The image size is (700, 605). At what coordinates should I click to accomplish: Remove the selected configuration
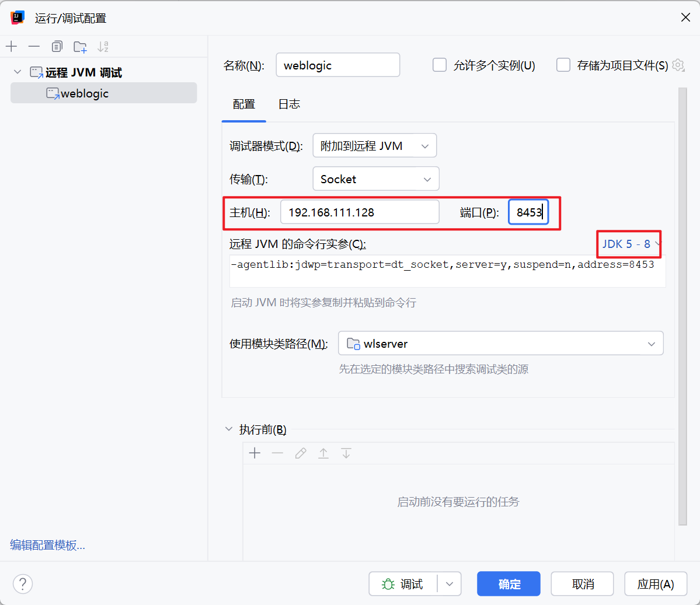click(x=34, y=47)
